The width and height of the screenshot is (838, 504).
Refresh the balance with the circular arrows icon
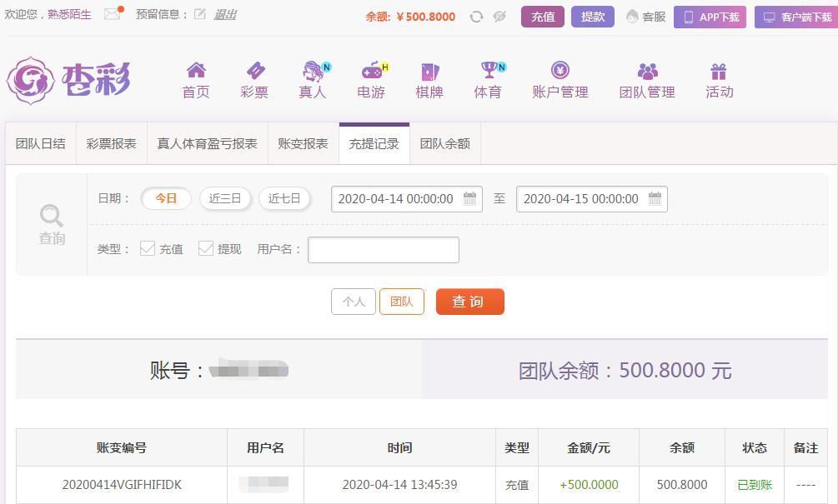click(476, 17)
